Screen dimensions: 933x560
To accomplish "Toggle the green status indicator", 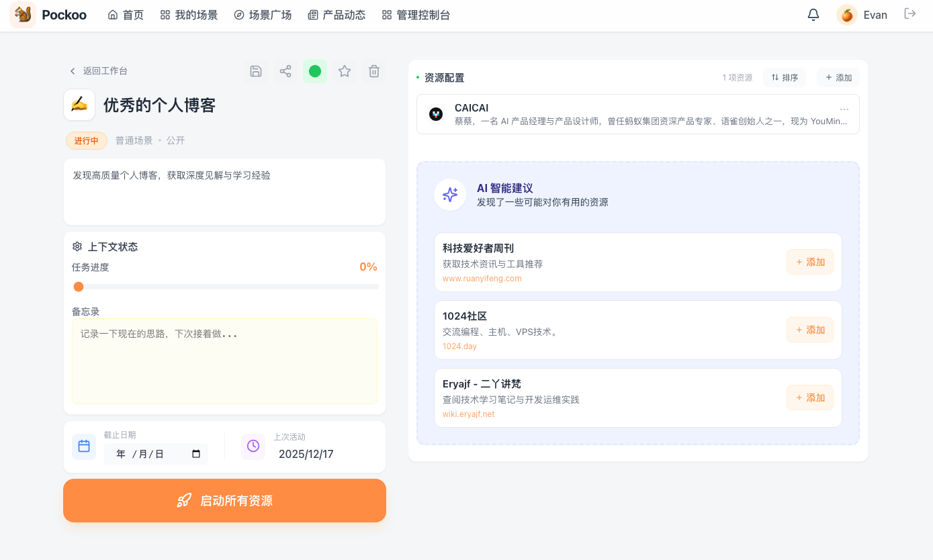I will pos(314,71).
